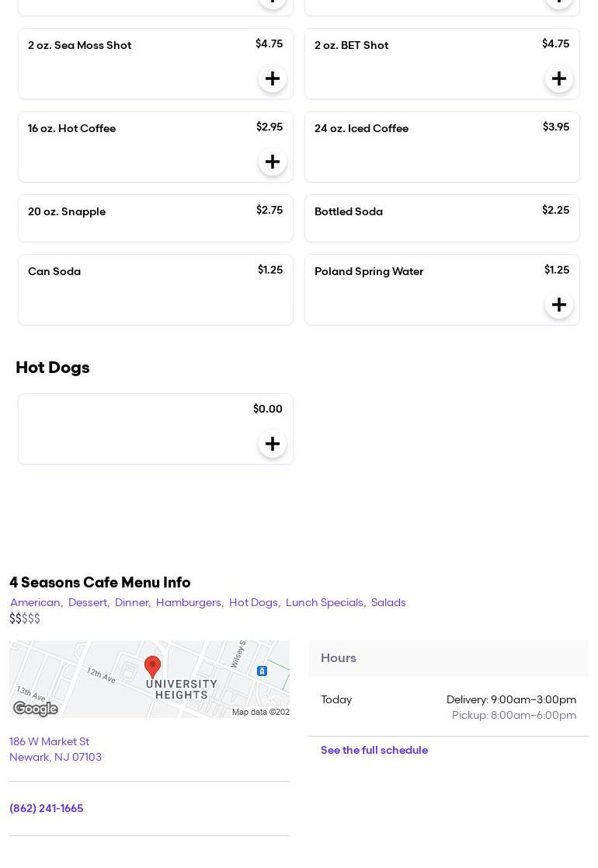Open the Can Soda item card
Image resolution: width=598 pixels, height=868 pixels.
point(155,289)
